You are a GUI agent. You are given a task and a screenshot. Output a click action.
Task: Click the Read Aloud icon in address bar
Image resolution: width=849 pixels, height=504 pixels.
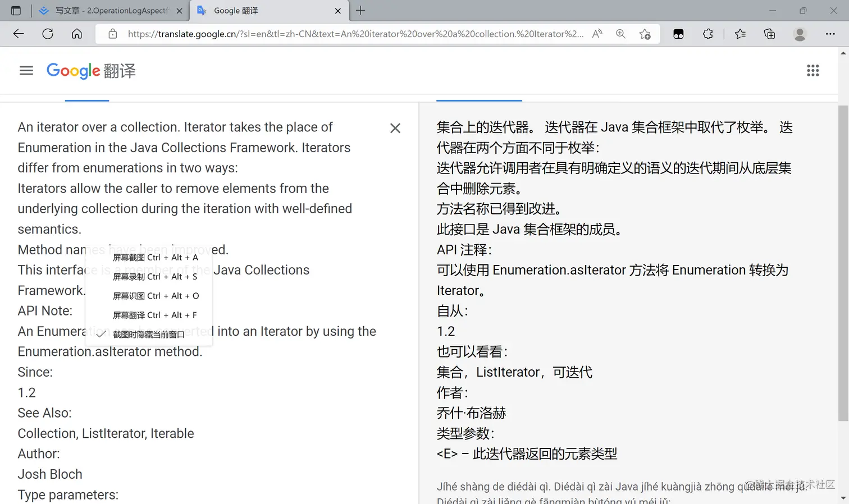coord(597,34)
